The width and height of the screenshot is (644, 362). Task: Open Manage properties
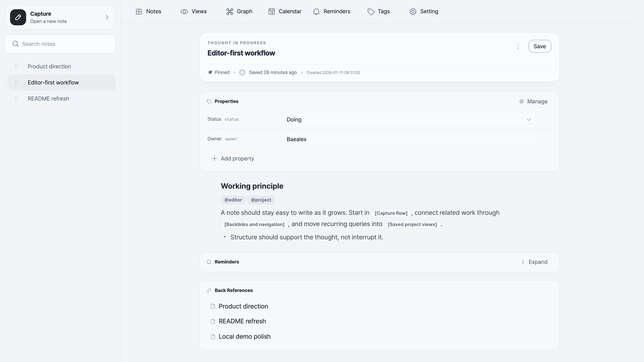pos(534,101)
